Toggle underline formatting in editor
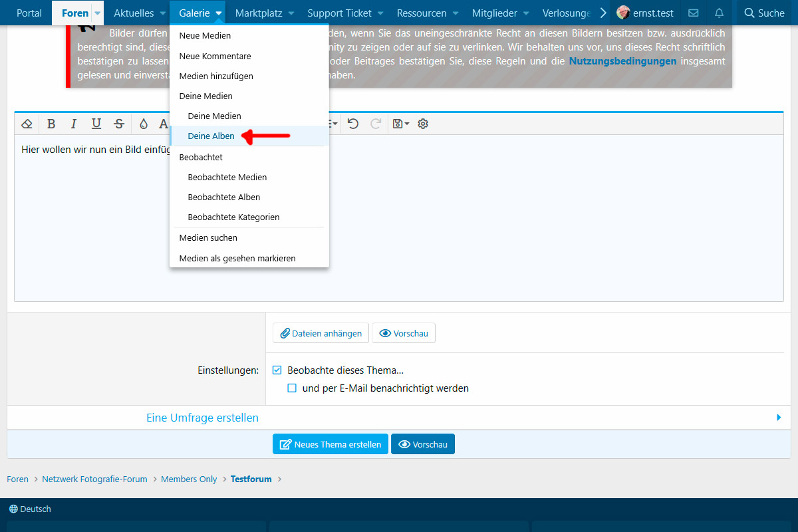This screenshot has height=532, width=798. click(x=96, y=124)
